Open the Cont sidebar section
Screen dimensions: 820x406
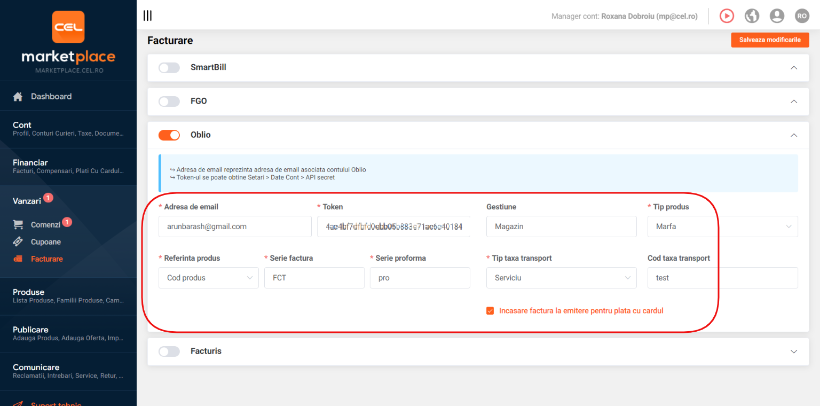[68, 129]
